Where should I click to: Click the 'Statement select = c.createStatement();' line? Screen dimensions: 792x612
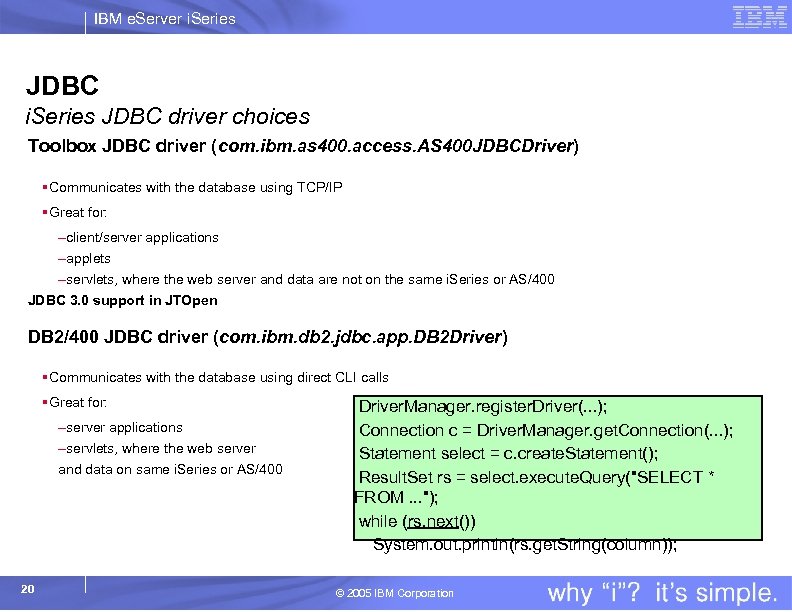[508, 453]
